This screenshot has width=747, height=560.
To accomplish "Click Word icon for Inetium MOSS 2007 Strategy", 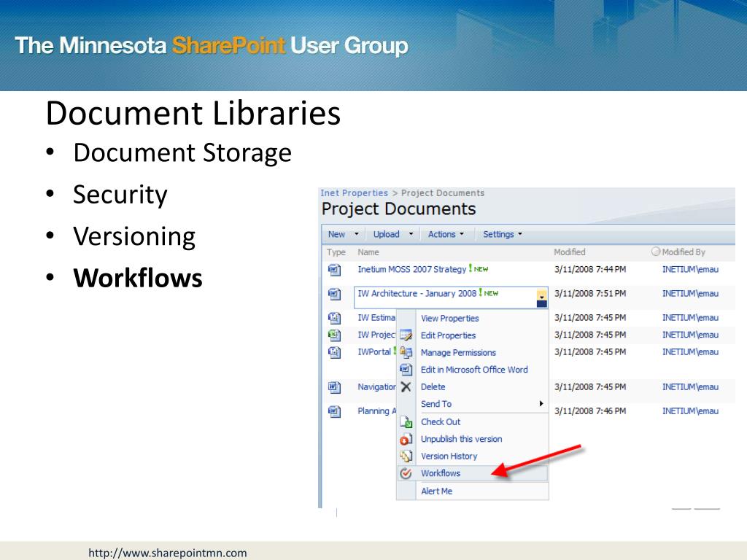I will [334, 270].
